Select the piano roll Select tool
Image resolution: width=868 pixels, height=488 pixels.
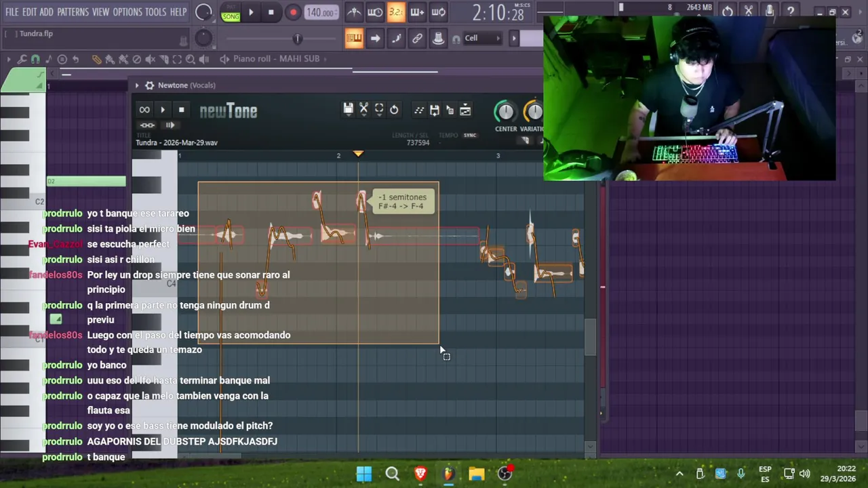pyautogui.click(x=177, y=59)
